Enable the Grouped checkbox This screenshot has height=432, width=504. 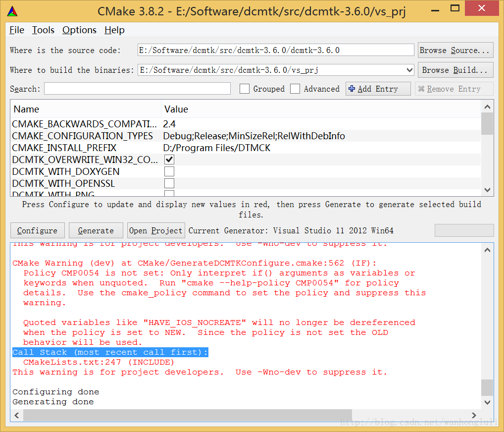(245, 89)
